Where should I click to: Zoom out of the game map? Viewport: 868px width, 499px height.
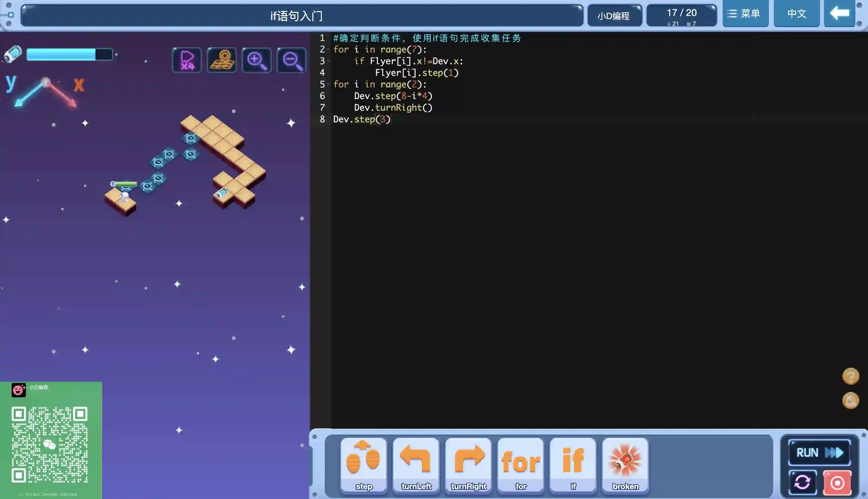tap(292, 60)
